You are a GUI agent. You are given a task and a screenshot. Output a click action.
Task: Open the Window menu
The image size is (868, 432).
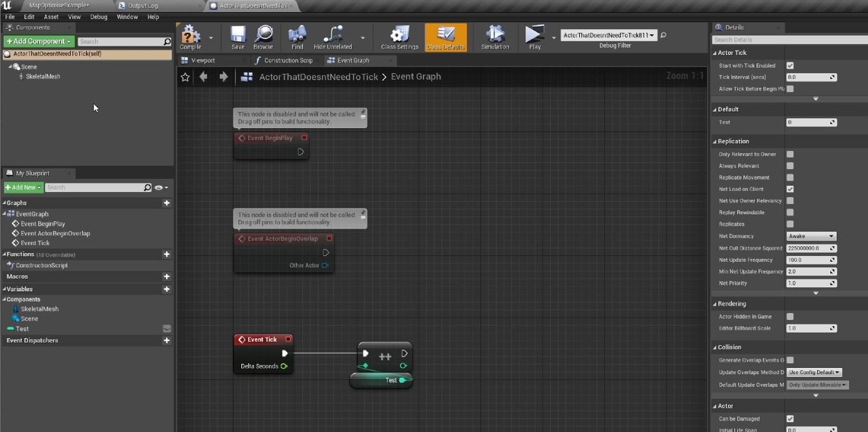click(127, 17)
